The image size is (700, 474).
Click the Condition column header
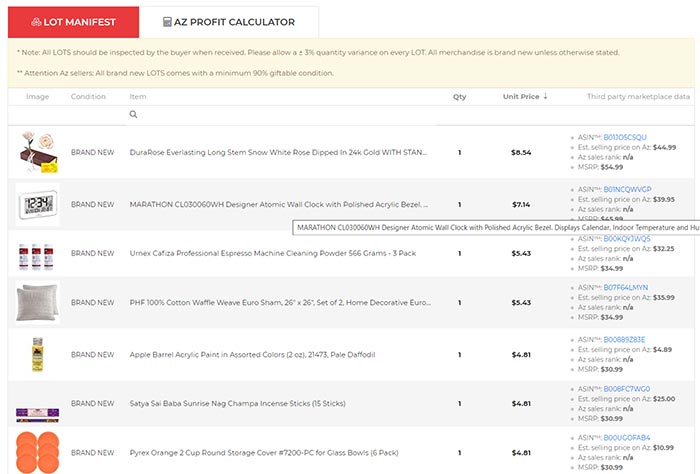pyautogui.click(x=88, y=96)
